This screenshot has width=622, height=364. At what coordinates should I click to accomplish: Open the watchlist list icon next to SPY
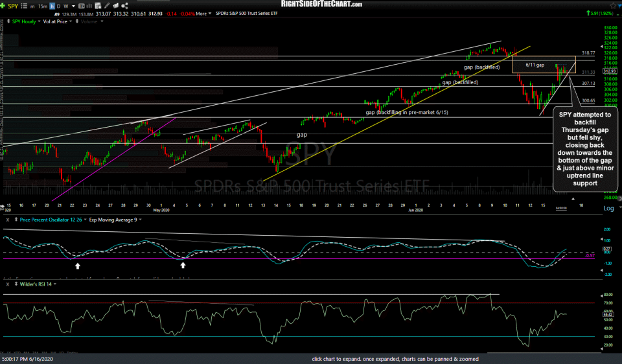coord(24,6)
